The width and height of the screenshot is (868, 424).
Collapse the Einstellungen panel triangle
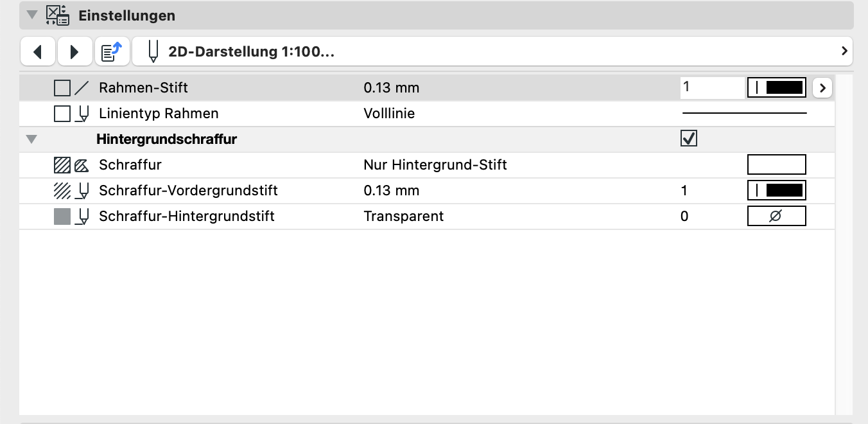tap(32, 15)
